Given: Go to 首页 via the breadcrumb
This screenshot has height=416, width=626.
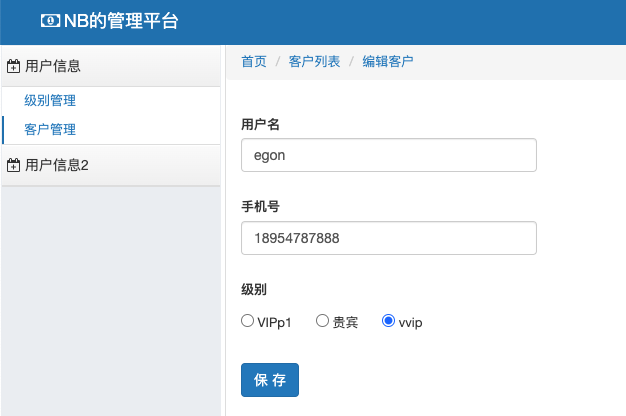Looking at the screenshot, I should pos(254,62).
